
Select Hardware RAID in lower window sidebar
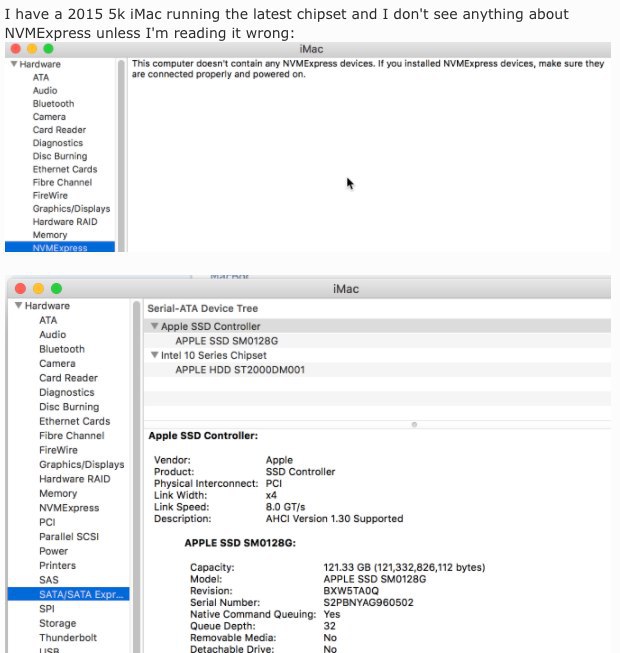pyautogui.click(x=75, y=479)
